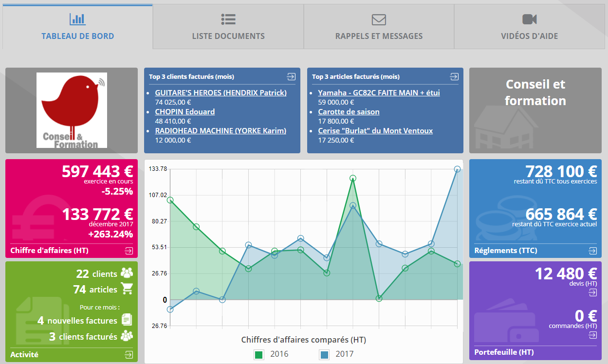Open GUITARE'S HEROES (HENDRIX Patrick) link
Viewport: 608px width, 364px height.
221,92
